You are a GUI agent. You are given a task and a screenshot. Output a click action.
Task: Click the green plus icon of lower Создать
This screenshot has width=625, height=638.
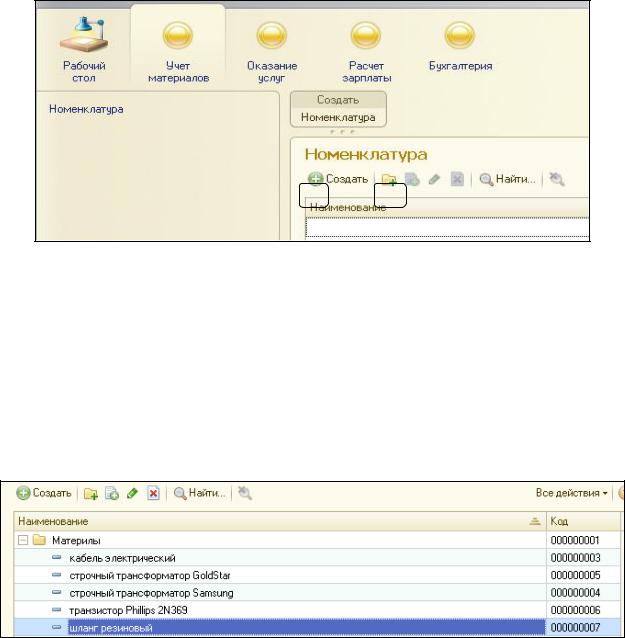point(24,493)
